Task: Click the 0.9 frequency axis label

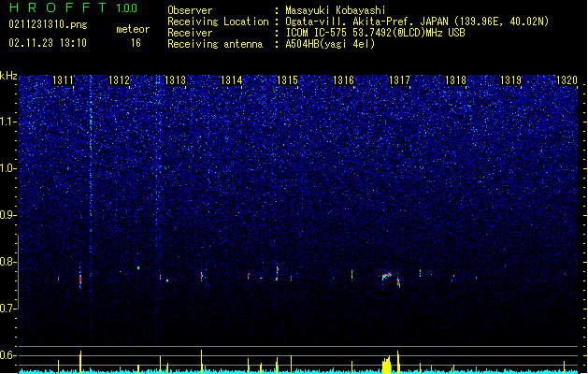Action: 7,215
